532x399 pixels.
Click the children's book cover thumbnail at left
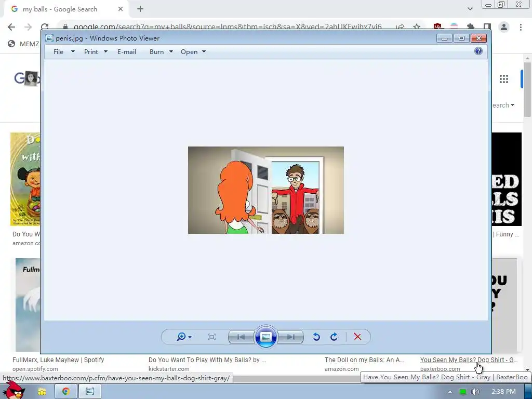pos(25,179)
